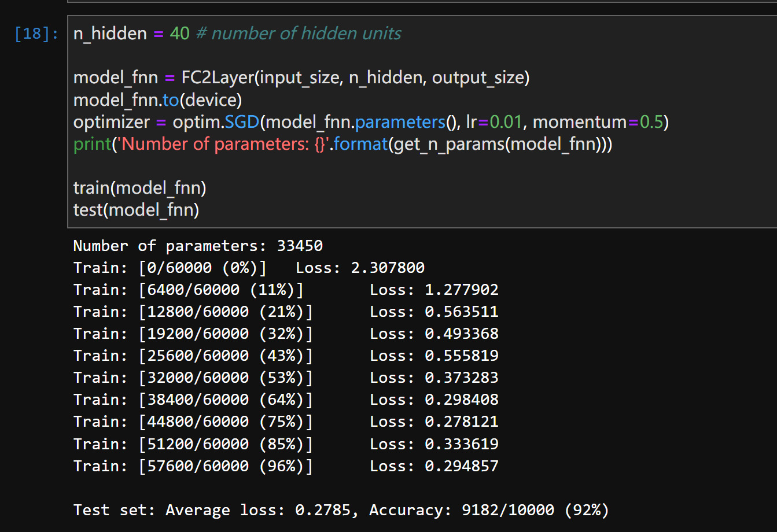Click the code line 'n_hidden = 40'
Viewport: 777px width, 532px height.
pos(131,34)
